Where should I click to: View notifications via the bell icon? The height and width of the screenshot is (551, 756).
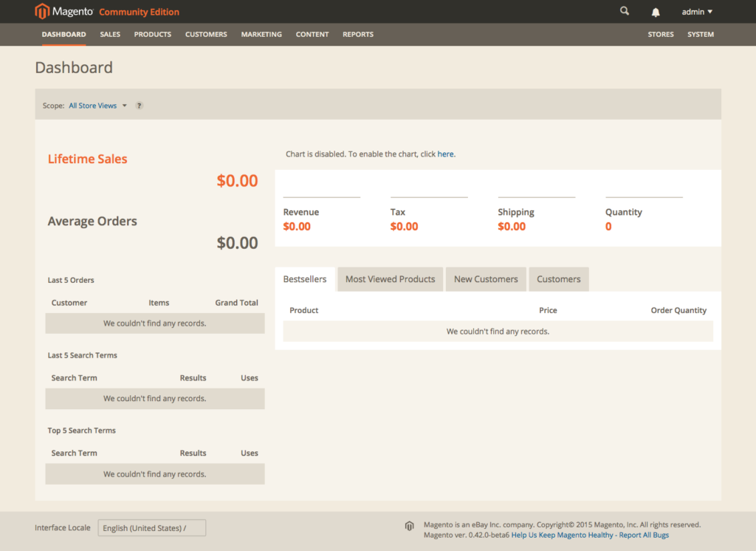(656, 11)
